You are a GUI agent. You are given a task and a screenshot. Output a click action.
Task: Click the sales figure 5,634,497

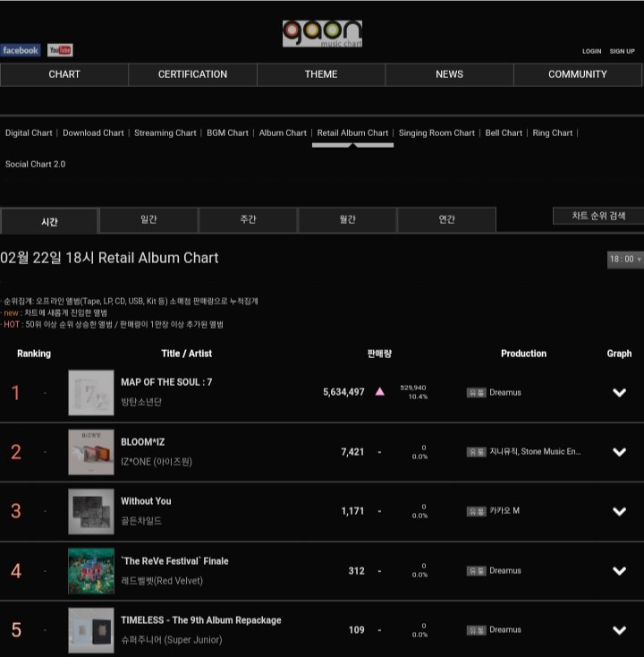click(x=343, y=392)
